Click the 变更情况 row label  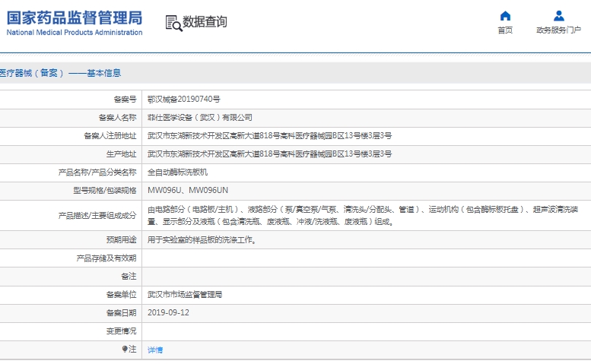121,331
